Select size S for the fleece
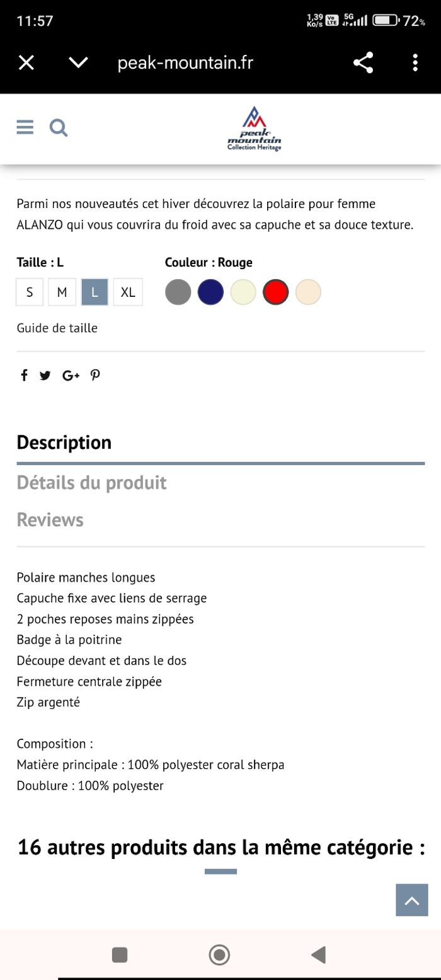This screenshot has height=980, width=441. tap(29, 292)
